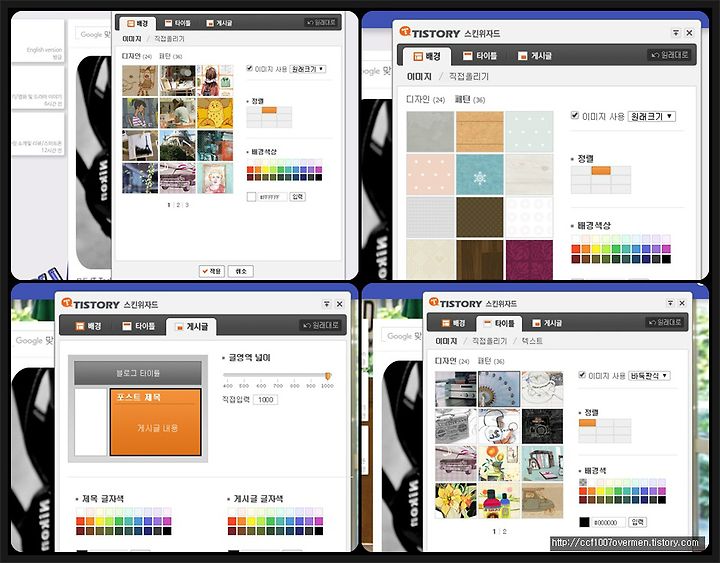Select the gear wheel thumbnail in bottom-right wizard

(499, 389)
